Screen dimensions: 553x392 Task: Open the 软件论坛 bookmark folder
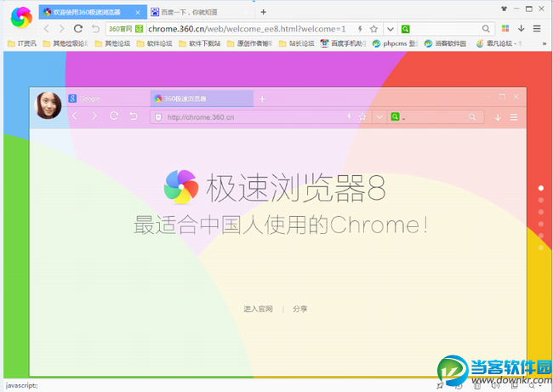[x=155, y=43]
